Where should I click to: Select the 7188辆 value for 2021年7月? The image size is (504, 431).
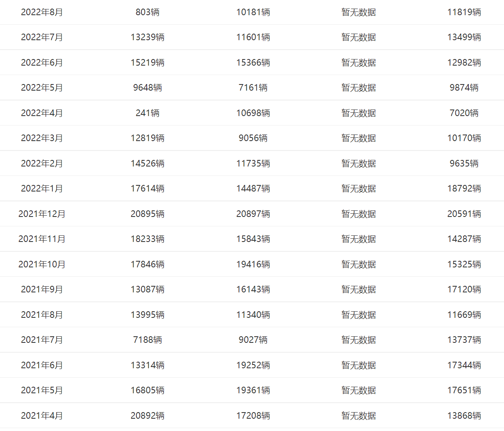[x=148, y=340]
